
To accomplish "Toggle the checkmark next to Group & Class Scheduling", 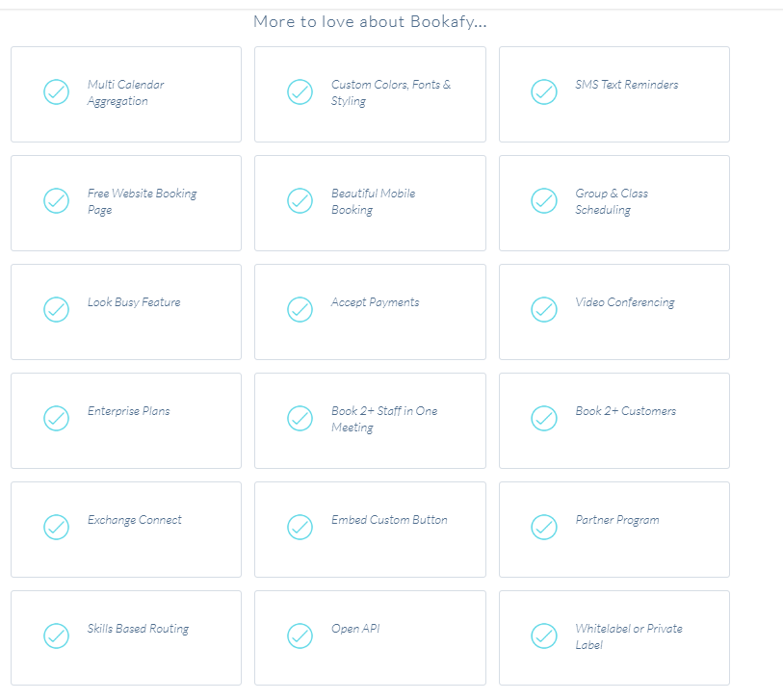I will 543,201.
